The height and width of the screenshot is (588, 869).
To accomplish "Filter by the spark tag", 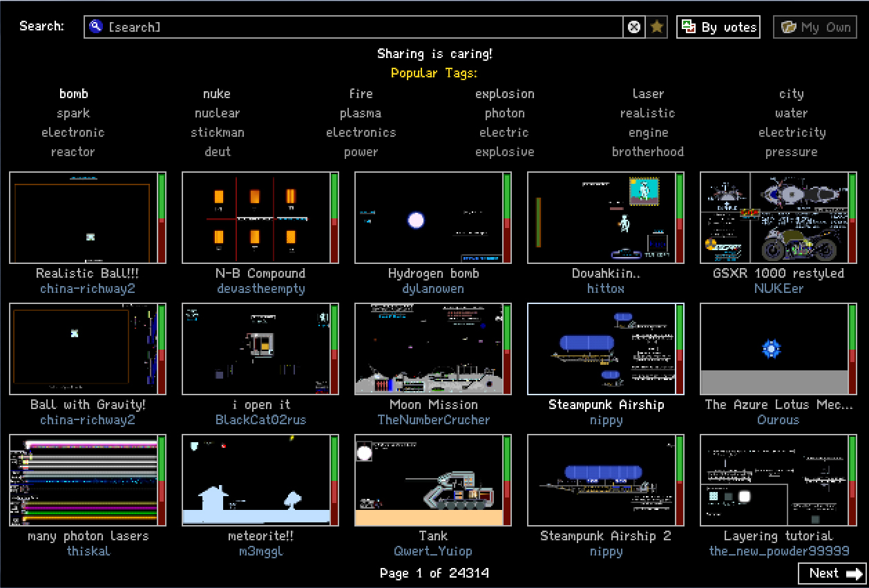I will point(73,113).
